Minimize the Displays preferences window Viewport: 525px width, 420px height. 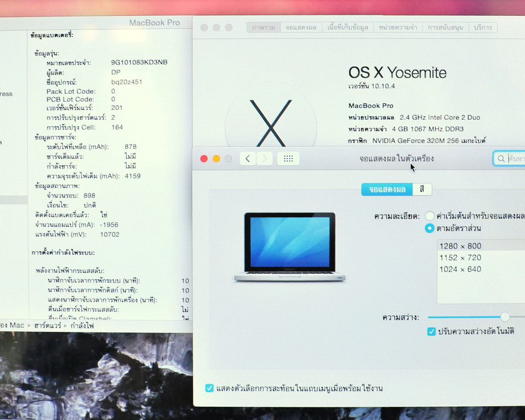coord(217,159)
